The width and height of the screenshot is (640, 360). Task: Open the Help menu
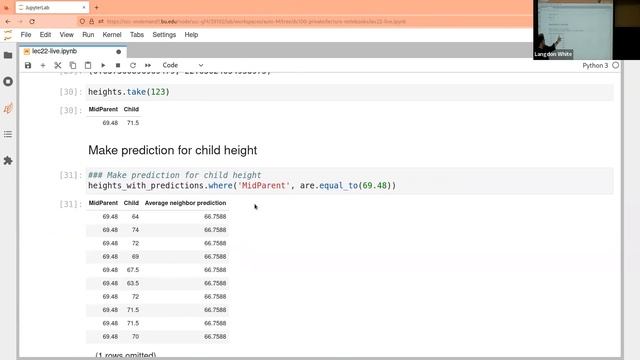tap(191, 35)
